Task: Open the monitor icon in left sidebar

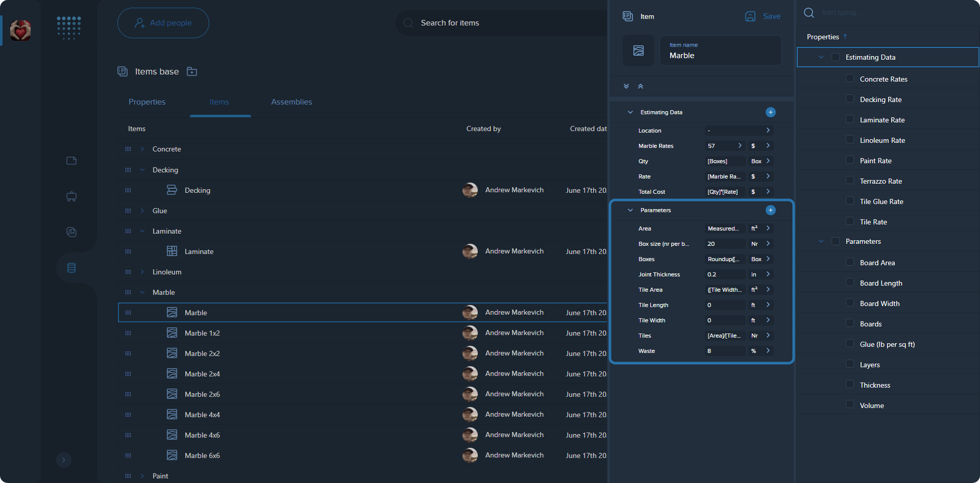Action: [x=71, y=196]
